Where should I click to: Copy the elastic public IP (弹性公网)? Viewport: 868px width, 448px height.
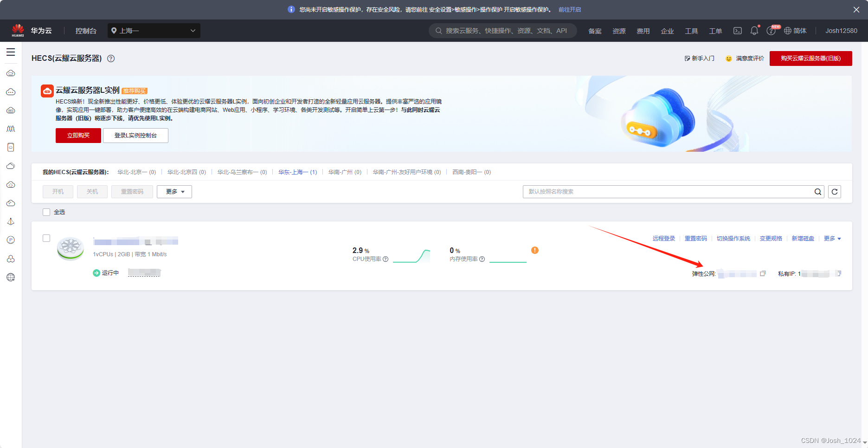coord(763,273)
